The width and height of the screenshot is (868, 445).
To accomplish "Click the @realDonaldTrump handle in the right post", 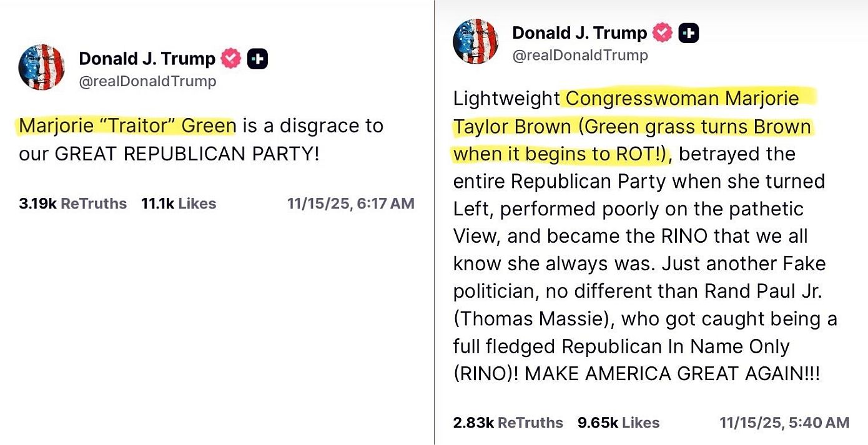I will pos(580,56).
